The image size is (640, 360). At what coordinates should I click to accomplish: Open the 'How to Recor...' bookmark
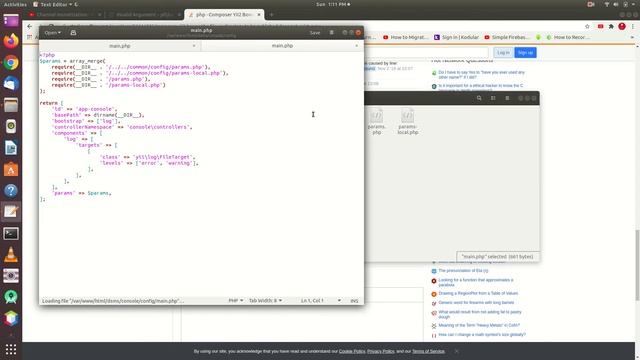pos(568,37)
